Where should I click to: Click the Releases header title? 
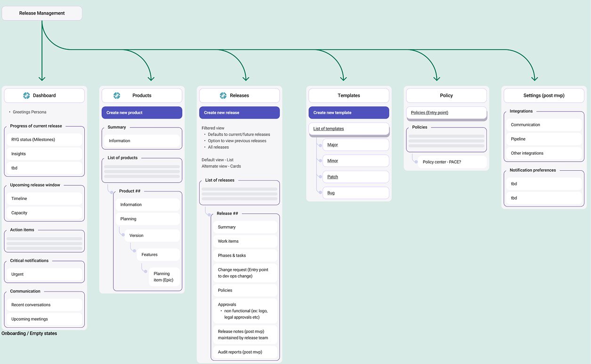239,95
